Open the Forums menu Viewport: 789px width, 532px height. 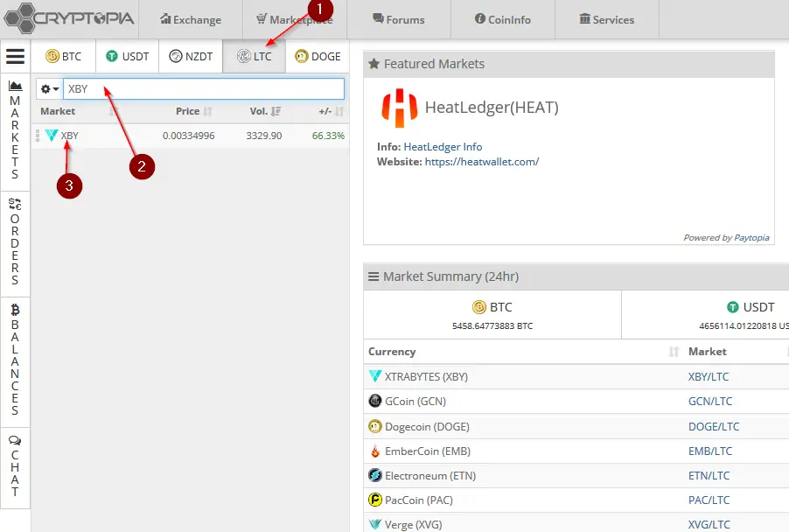399,19
